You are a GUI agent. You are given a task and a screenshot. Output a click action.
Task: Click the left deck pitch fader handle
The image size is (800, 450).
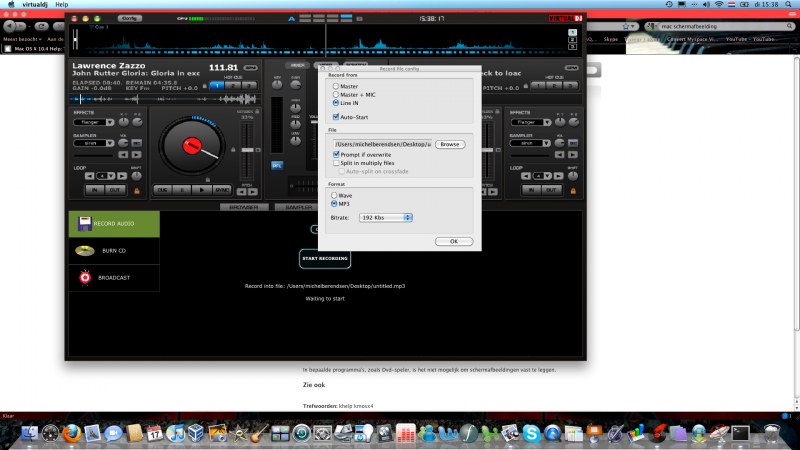click(x=247, y=150)
